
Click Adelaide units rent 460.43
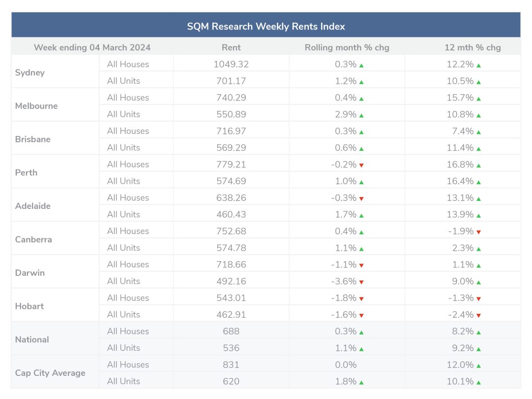(231, 214)
